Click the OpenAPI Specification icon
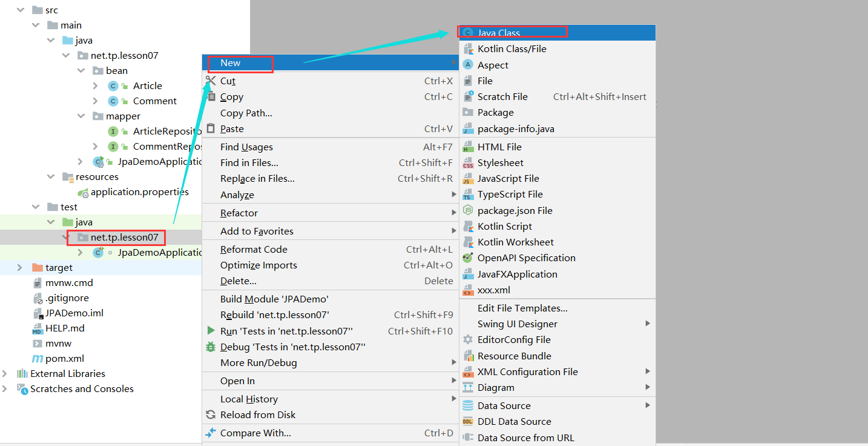868x446 pixels. point(468,258)
